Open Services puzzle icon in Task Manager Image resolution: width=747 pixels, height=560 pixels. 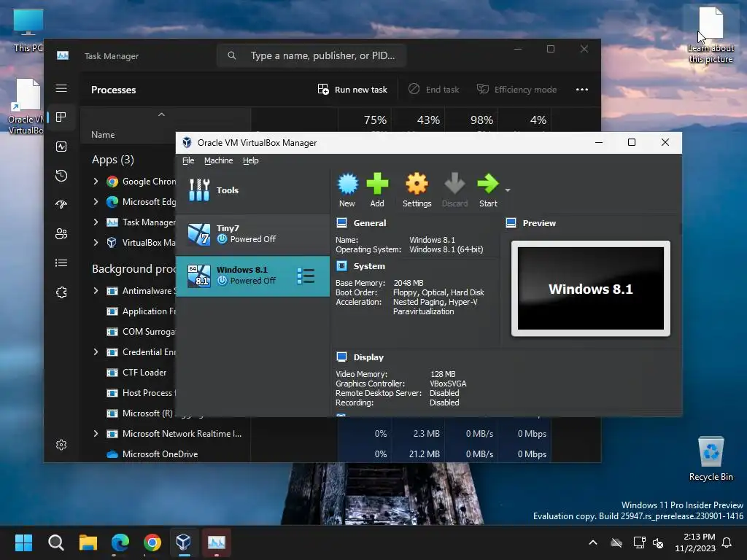coord(61,292)
